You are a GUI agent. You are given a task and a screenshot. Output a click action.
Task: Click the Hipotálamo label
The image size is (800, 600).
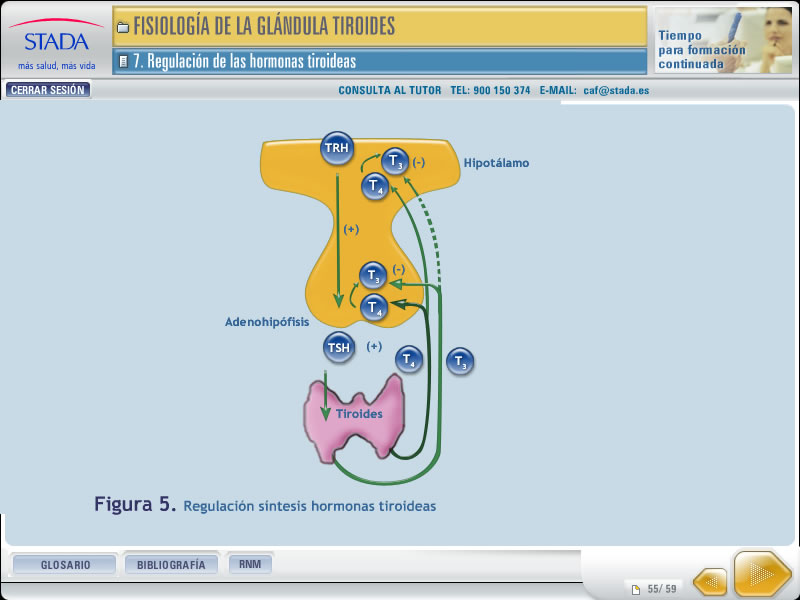(496, 163)
